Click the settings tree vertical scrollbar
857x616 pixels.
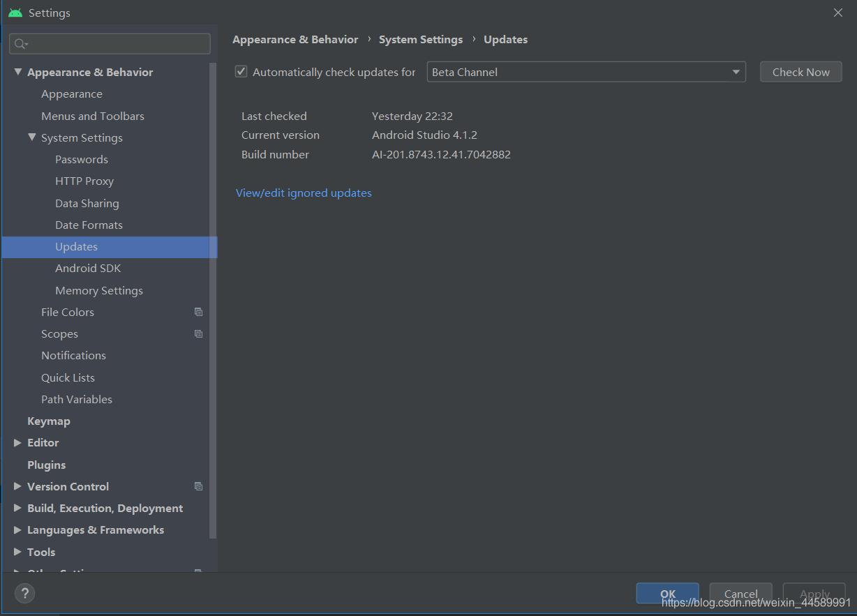coord(213,300)
